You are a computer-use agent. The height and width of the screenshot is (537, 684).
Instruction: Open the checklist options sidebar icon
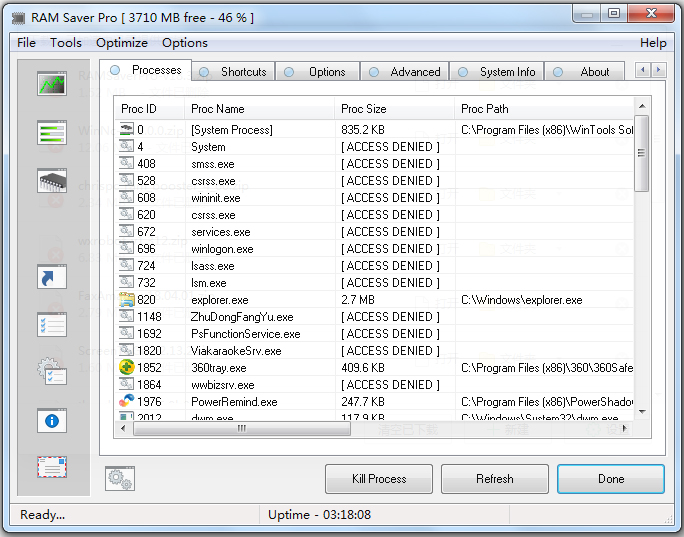click(x=52, y=325)
